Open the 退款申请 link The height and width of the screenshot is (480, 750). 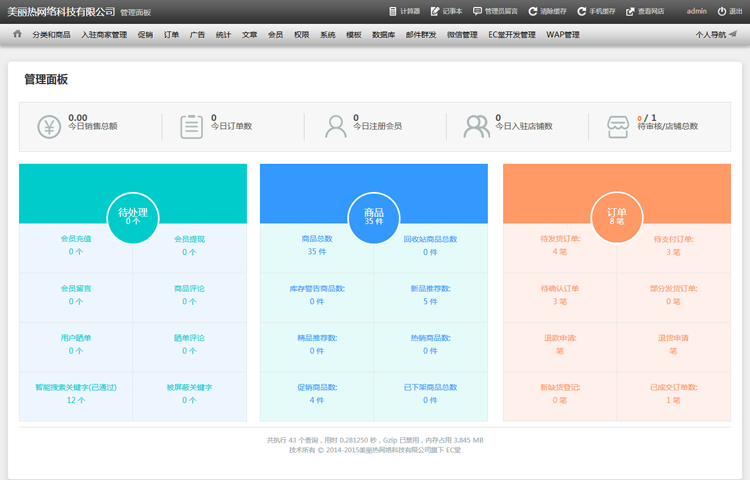pos(560,338)
